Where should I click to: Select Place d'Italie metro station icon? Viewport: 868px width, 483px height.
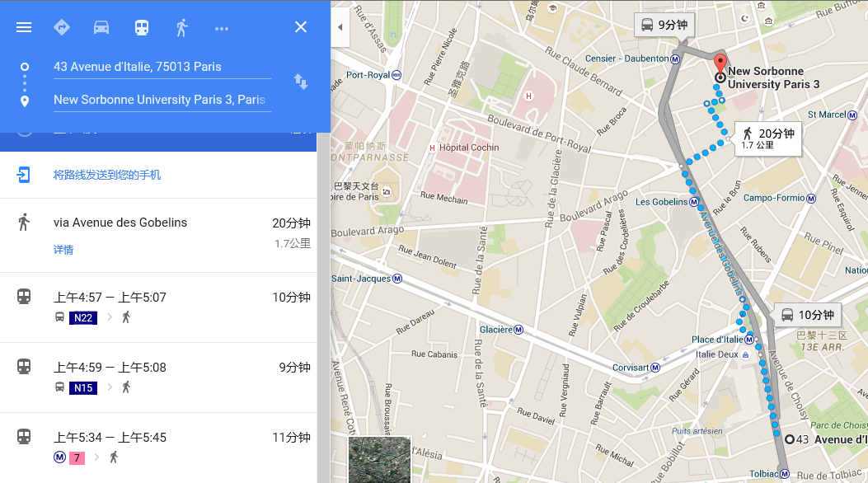click(749, 340)
